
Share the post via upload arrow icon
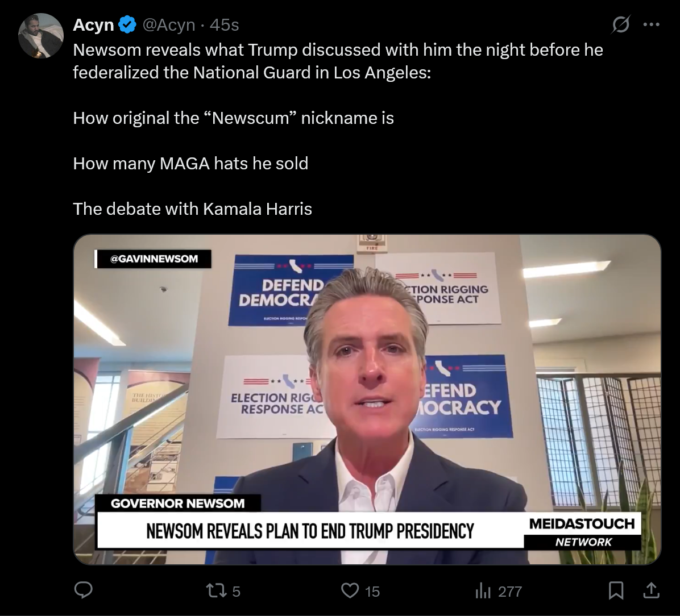pyautogui.click(x=651, y=590)
